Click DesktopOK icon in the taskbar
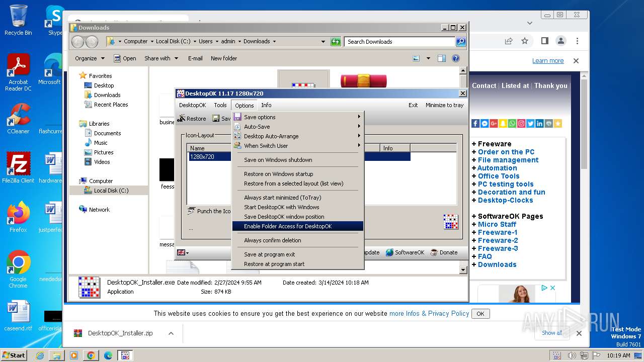 125,355
